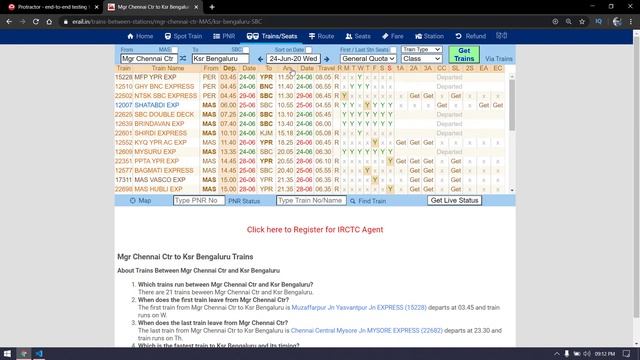The image size is (640, 360).
Task: Open the Refund page
Action: point(471,36)
